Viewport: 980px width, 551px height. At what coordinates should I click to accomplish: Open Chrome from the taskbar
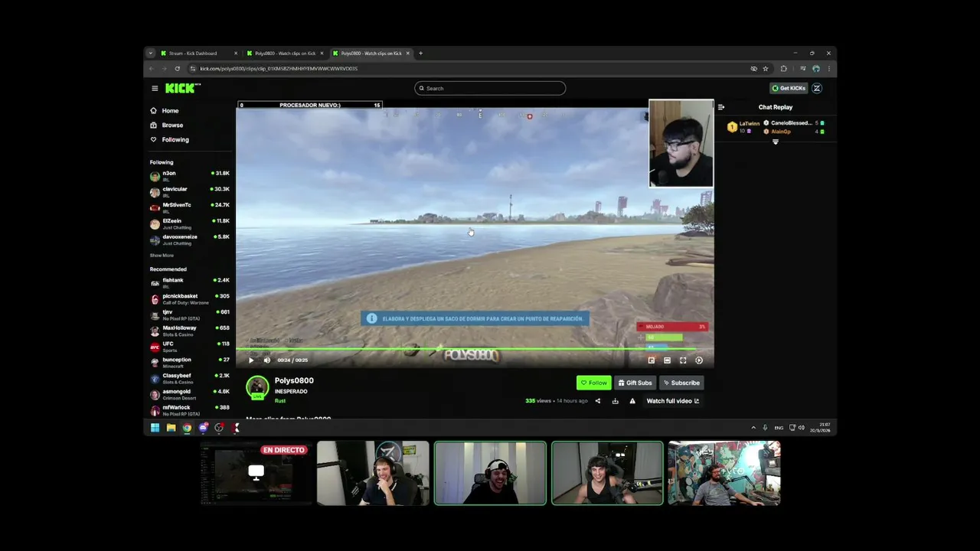click(187, 428)
